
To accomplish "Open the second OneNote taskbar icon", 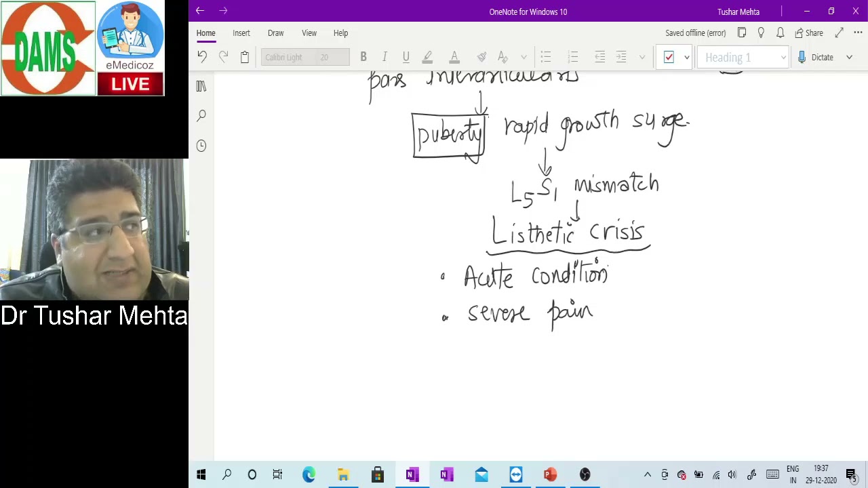I will tap(446, 475).
